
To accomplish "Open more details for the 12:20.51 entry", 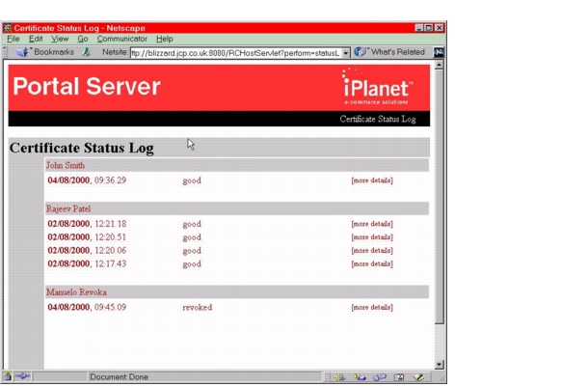I will pos(372,237).
